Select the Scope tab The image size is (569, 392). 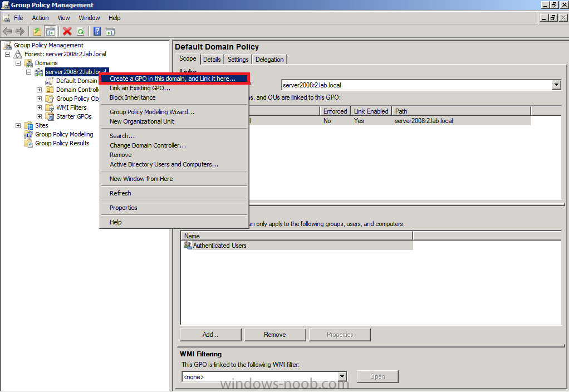[x=188, y=59]
